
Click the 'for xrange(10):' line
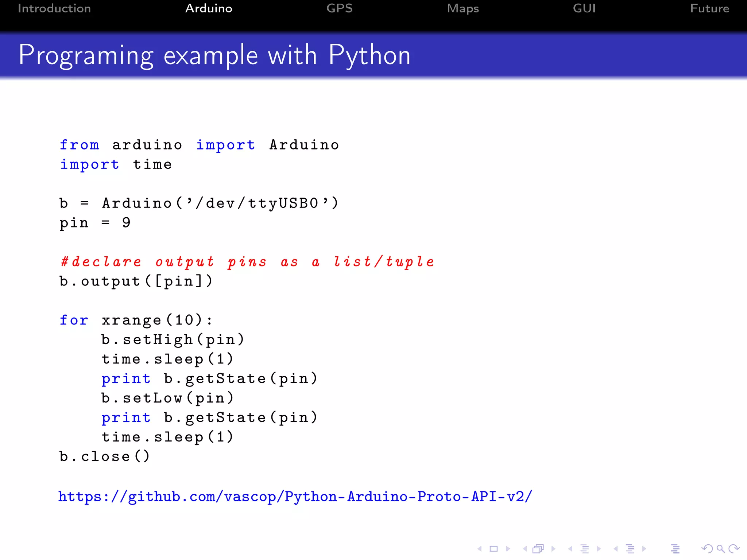pos(136,320)
